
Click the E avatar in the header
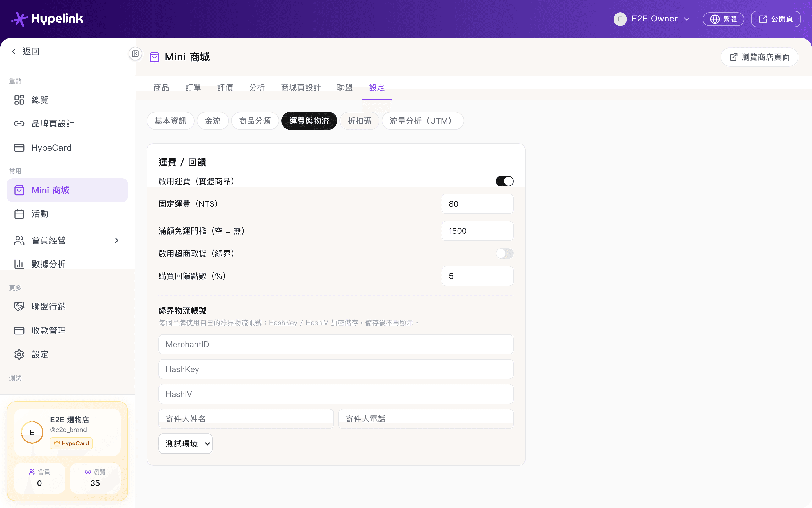(620, 19)
